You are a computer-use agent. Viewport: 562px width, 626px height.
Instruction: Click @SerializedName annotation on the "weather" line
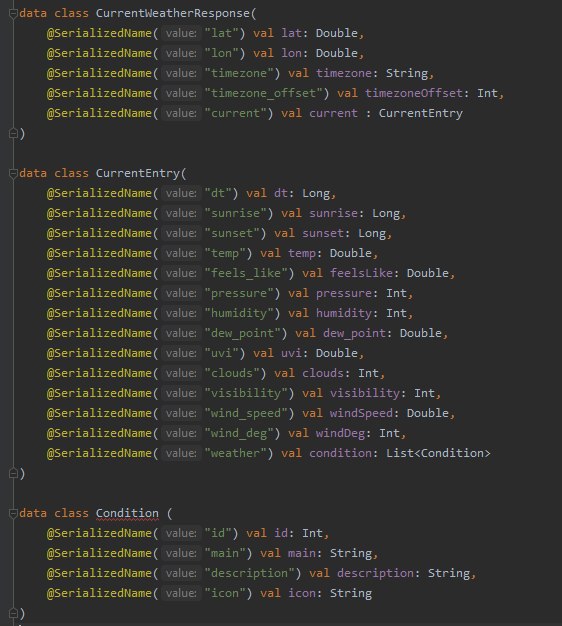click(x=99, y=453)
